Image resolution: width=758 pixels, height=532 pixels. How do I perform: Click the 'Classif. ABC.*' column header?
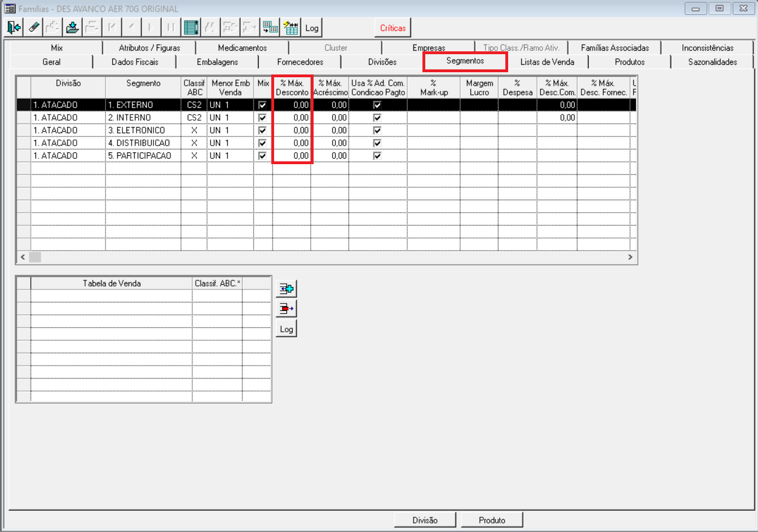pyautogui.click(x=217, y=283)
